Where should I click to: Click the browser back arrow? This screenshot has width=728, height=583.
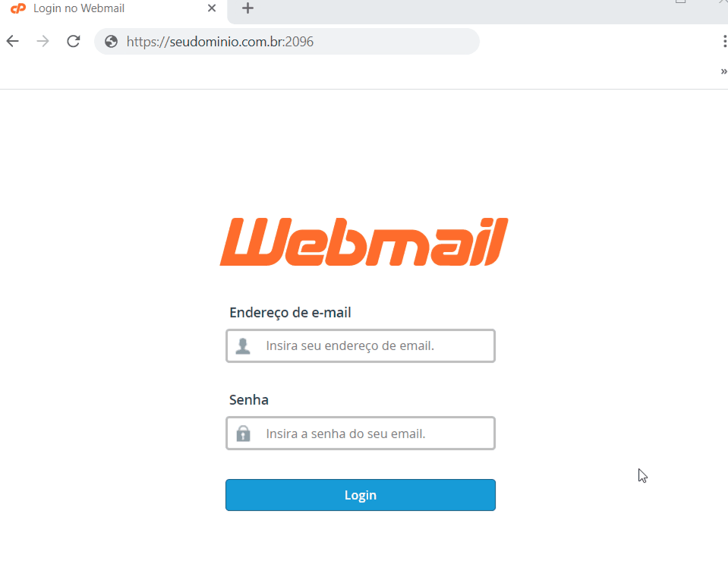point(13,41)
